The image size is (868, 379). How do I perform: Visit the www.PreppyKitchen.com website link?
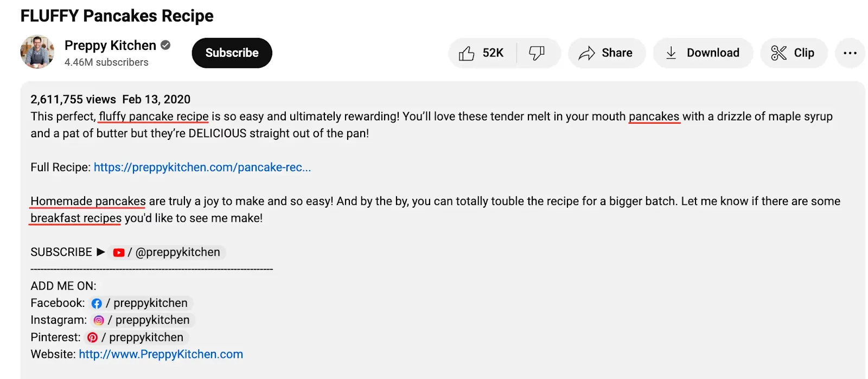[x=161, y=355]
